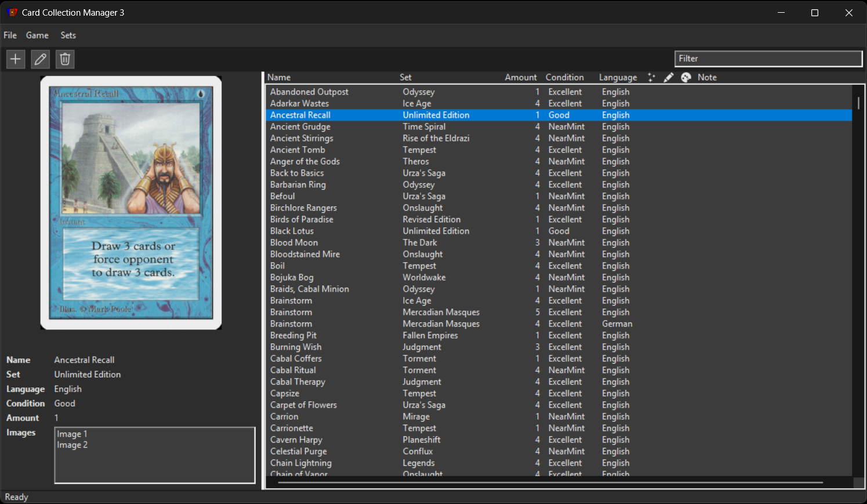The height and width of the screenshot is (504, 867).
Task: Sort by the Name column header
Action: click(x=279, y=77)
